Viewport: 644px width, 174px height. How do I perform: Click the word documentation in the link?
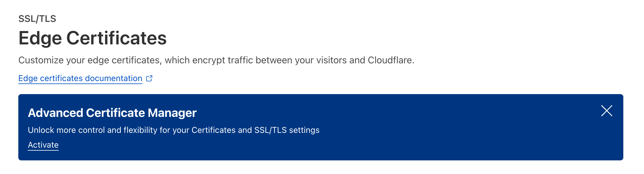113,78
